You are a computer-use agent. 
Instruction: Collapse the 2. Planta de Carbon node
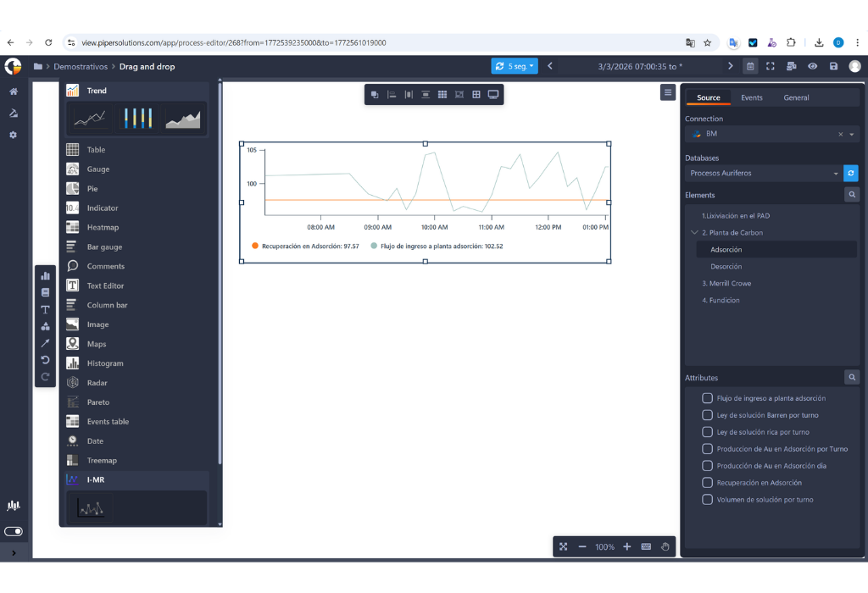click(694, 233)
